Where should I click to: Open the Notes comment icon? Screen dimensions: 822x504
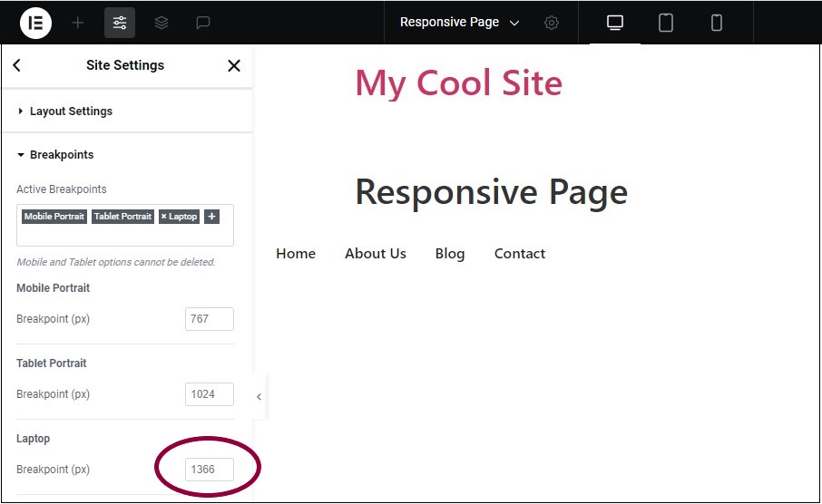pos(203,23)
